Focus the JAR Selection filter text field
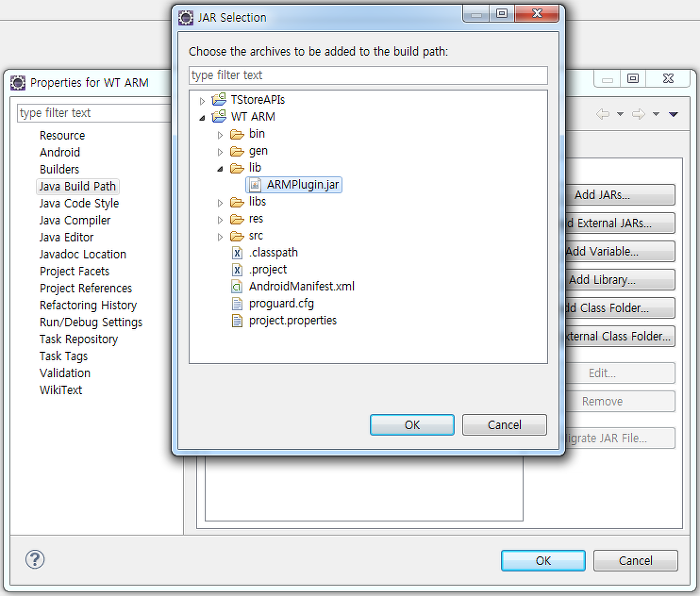The width and height of the screenshot is (700, 596). [x=368, y=75]
